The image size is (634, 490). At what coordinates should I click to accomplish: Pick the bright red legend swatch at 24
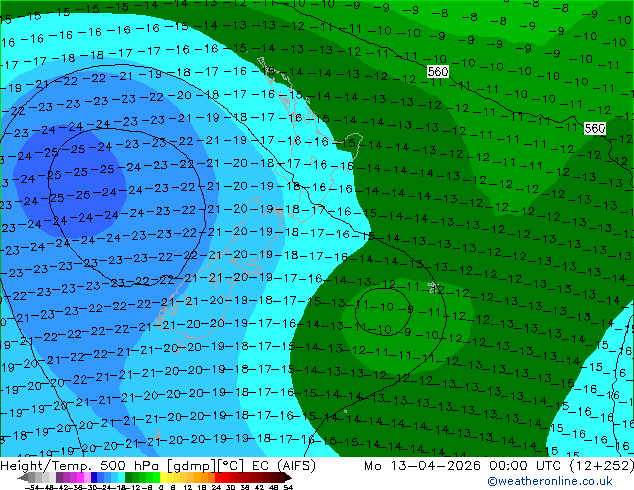pos(218,478)
